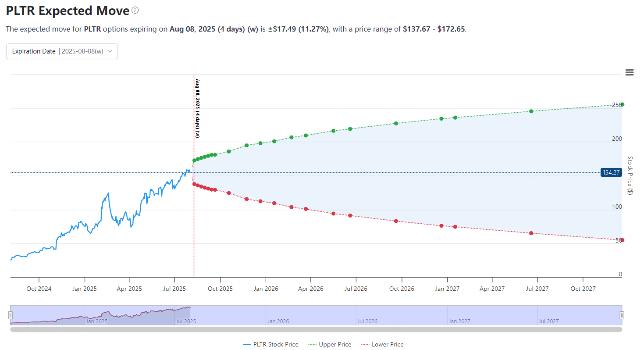Click the 100 y-axis value
Screen dimensions: 644x350
click(x=617, y=207)
